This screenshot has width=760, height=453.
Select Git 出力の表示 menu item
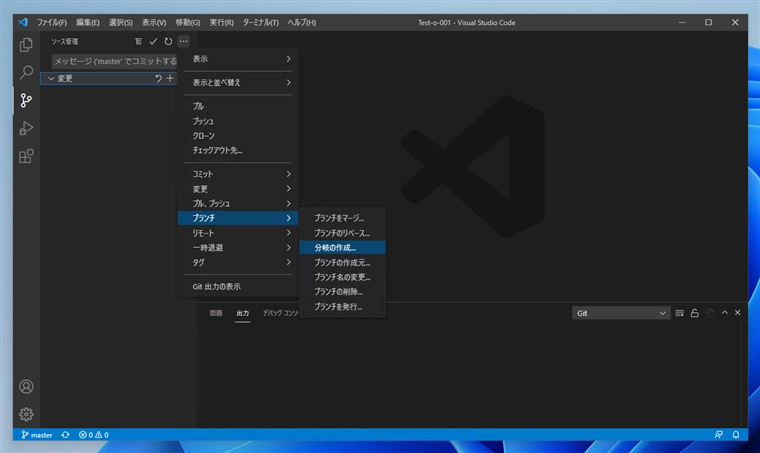pos(238,286)
